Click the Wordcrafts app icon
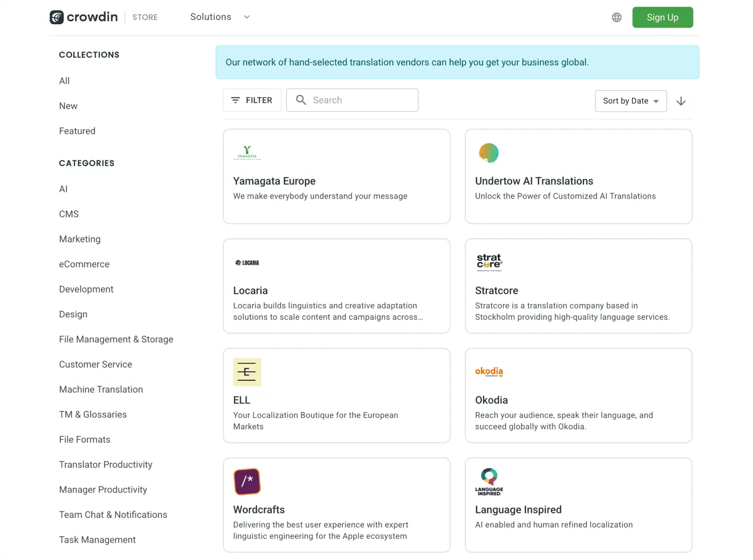Screen dimensions: 753x560 coord(247,481)
